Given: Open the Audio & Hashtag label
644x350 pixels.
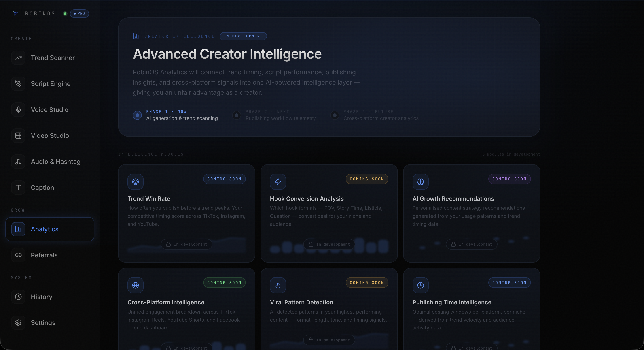Looking at the screenshot, I should [x=56, y=162].
